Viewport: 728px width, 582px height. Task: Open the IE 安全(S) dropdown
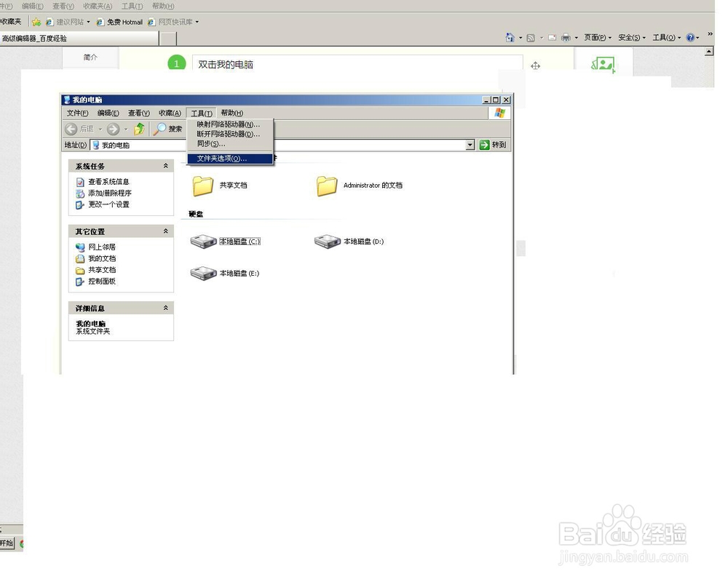632,38
